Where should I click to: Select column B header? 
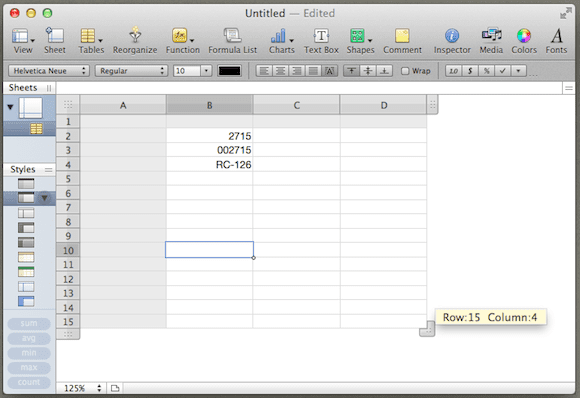click(209, 105)
